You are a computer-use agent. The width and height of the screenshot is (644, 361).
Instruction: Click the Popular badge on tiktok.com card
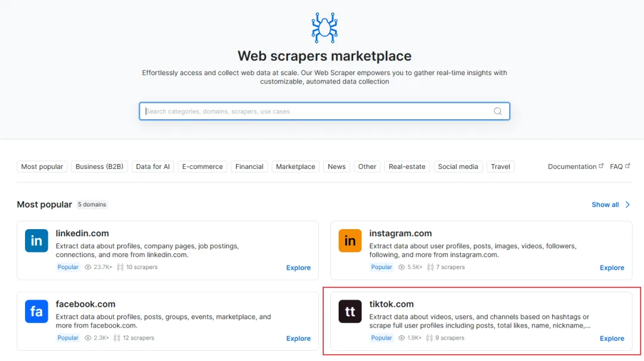point(382,338)
